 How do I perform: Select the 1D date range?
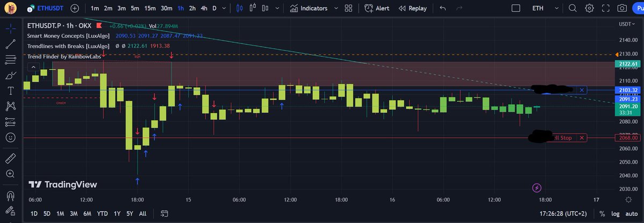(34, 213)
